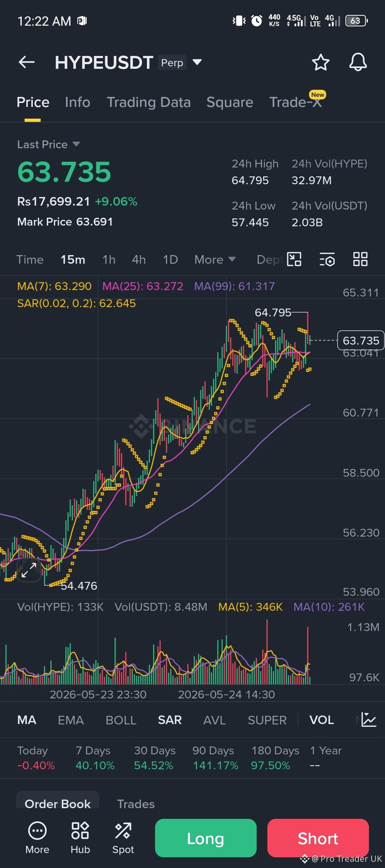Tap the 30 Days 54.52% performance
Screen dimensions: 385x868
pos(155,758)
